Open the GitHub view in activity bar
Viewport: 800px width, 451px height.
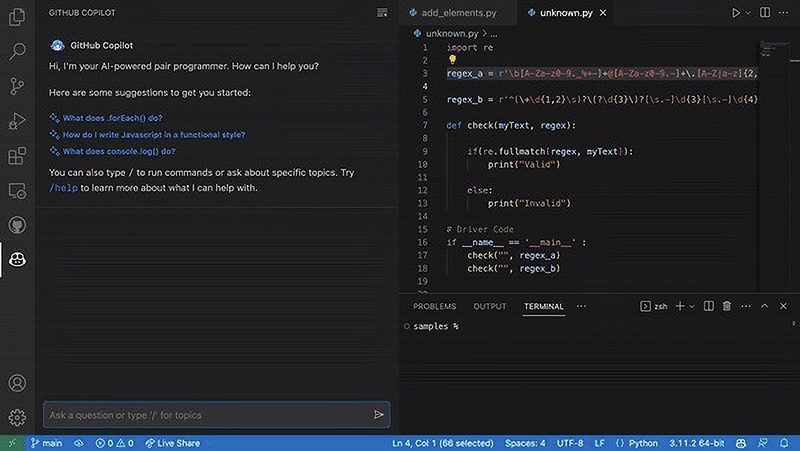17,225
